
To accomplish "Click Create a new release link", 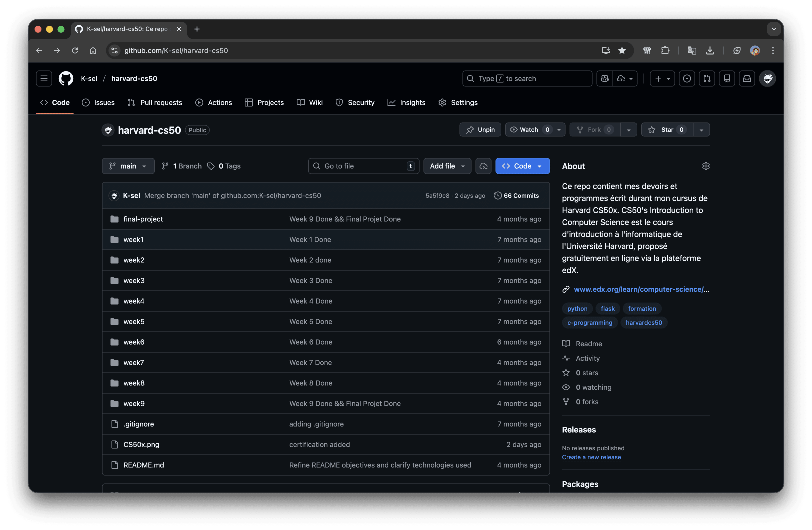I will (591, 457).
